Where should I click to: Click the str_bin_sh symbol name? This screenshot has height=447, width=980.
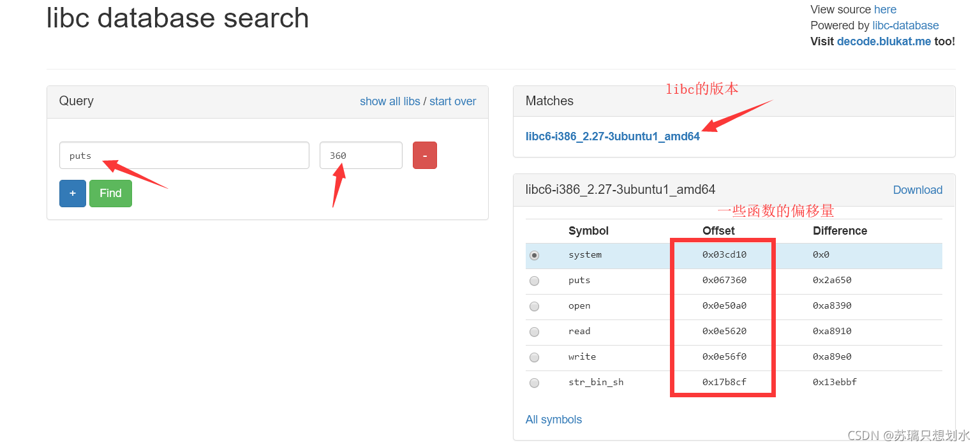(596, 382)
